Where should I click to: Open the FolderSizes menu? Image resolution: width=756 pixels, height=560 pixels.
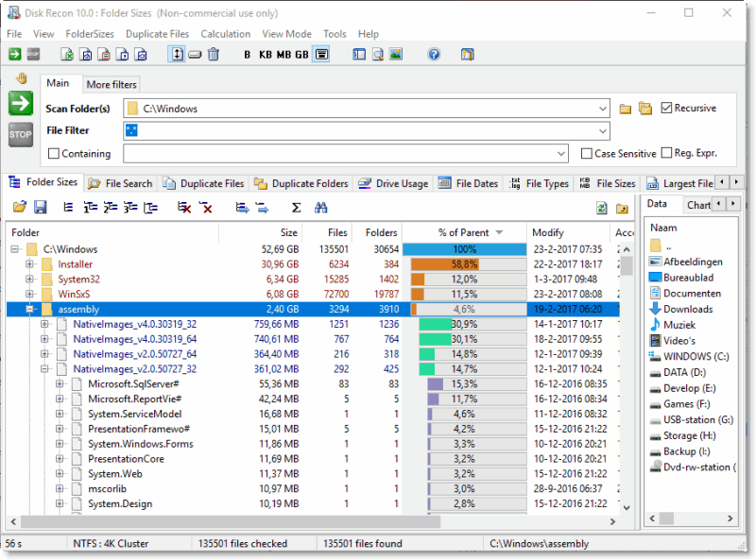[x=90, y=34]
